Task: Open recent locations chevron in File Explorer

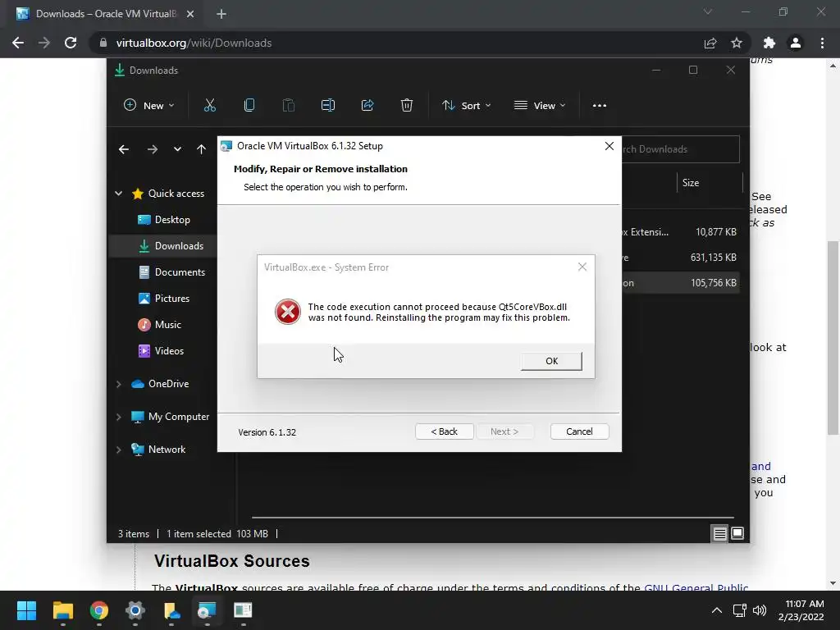Action: coord(177,149)
